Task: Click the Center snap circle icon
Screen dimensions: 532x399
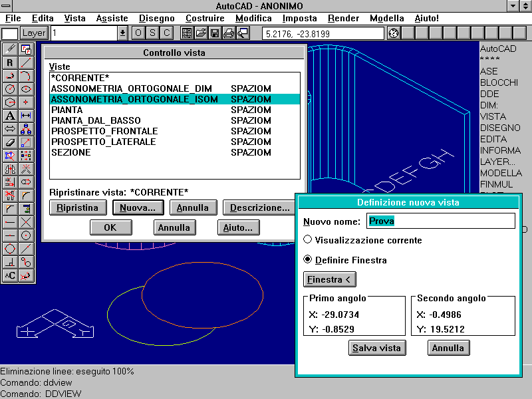Action: pyautogui.click(x=26, y=235)
